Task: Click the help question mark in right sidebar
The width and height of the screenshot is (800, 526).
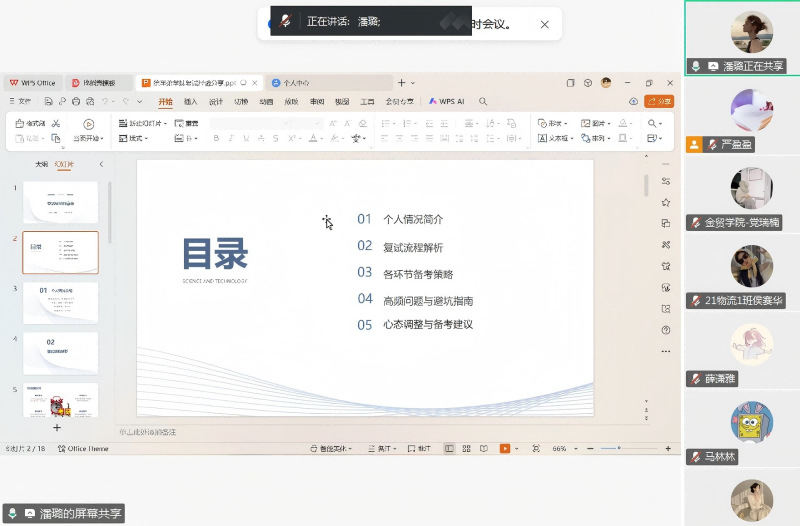Action: [666, 330]
